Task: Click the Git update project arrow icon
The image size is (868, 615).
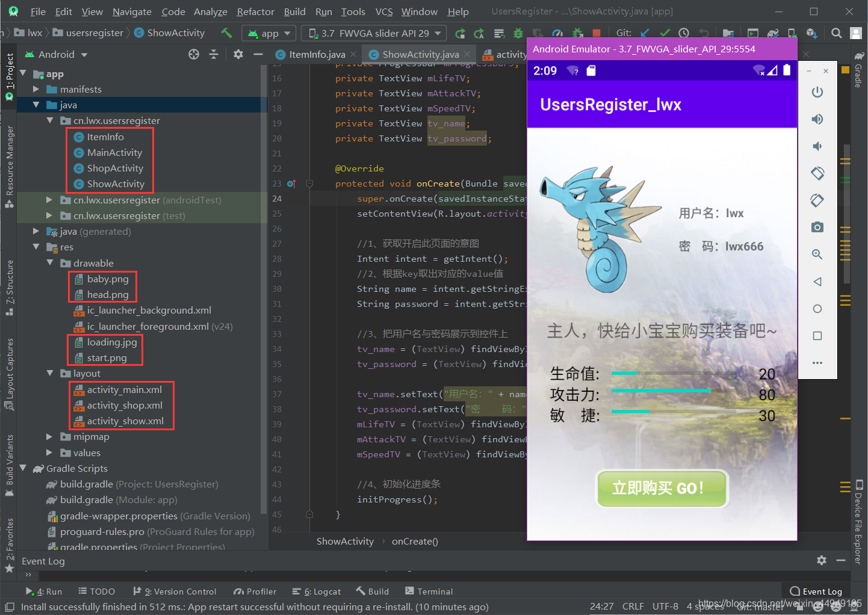Action: [x=645, y=33]
